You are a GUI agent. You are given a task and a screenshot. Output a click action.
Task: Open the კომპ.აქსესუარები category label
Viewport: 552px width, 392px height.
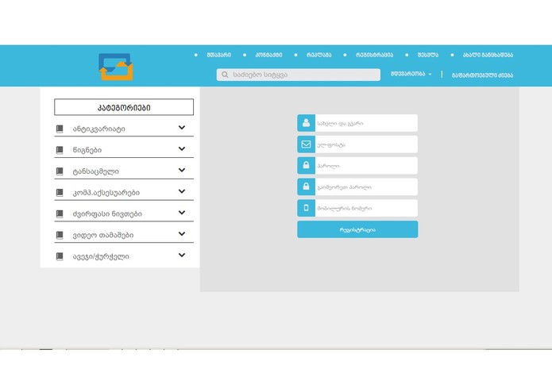(106, 193)
